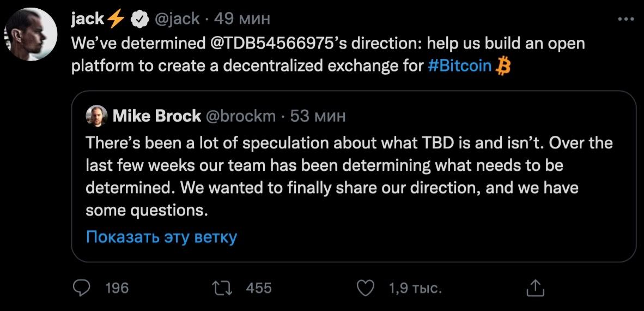Open the share upload icon
644x311 pixels.
pyautogui.click(x=536, y=288)
